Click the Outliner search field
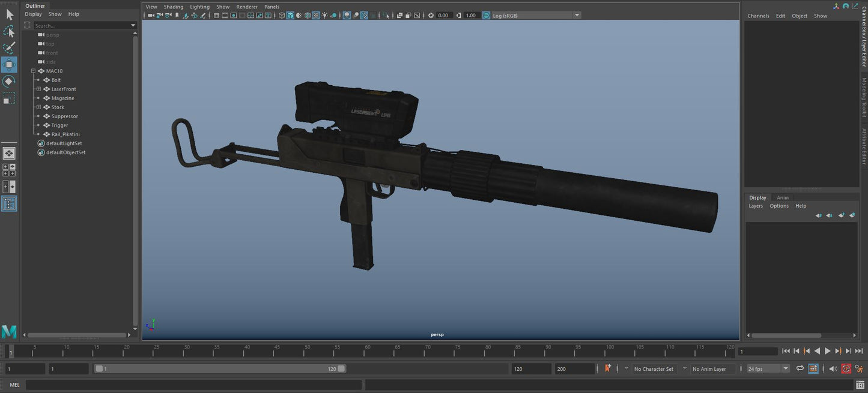 (81, 26)
